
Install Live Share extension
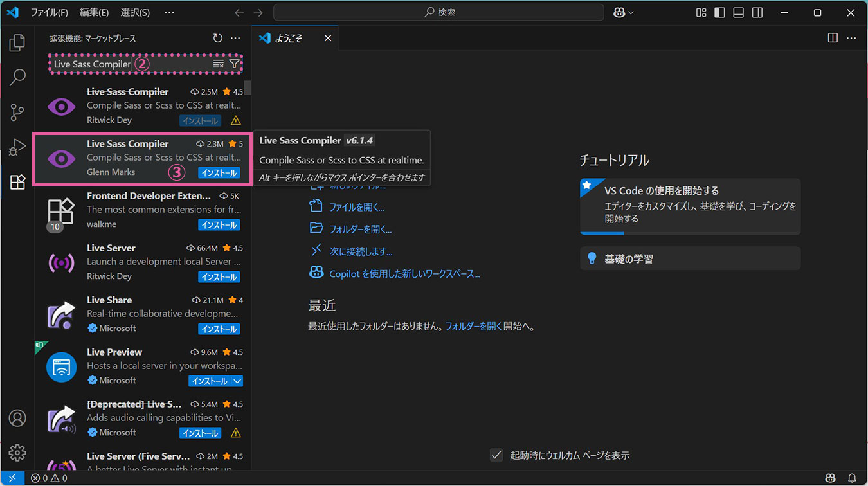219,329
